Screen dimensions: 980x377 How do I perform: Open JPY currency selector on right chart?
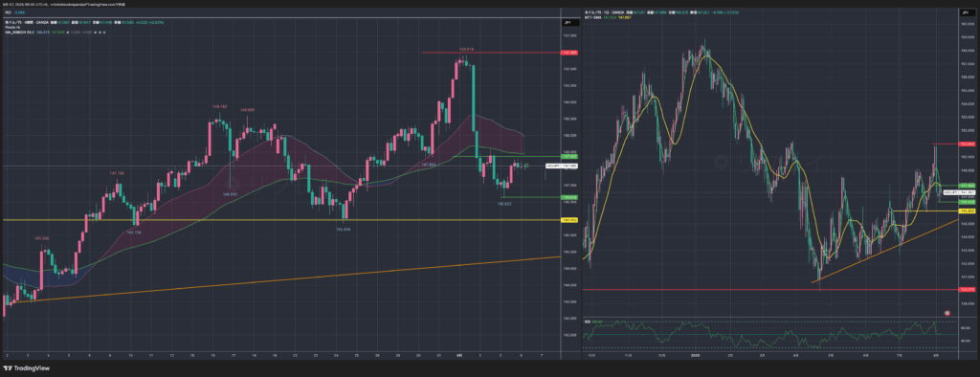(968, 11)
